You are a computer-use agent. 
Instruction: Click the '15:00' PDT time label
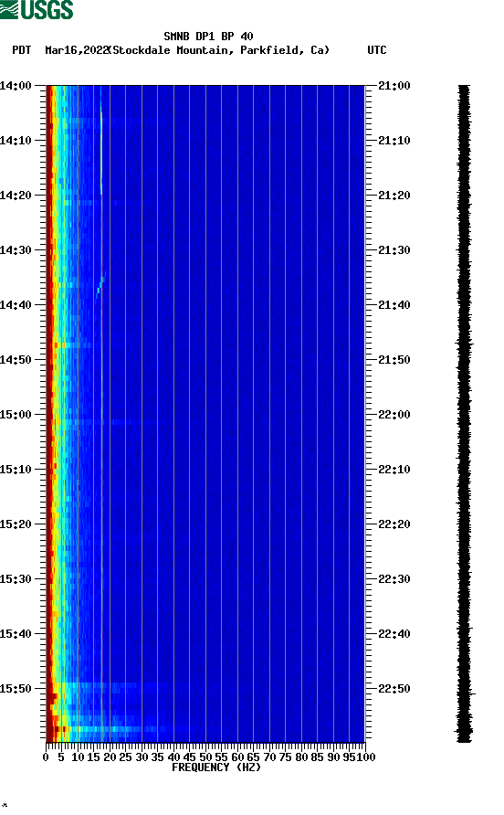point(16,414)
